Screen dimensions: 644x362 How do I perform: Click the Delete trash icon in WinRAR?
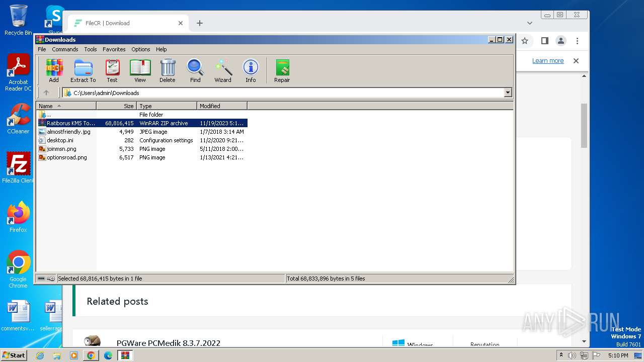168,70
